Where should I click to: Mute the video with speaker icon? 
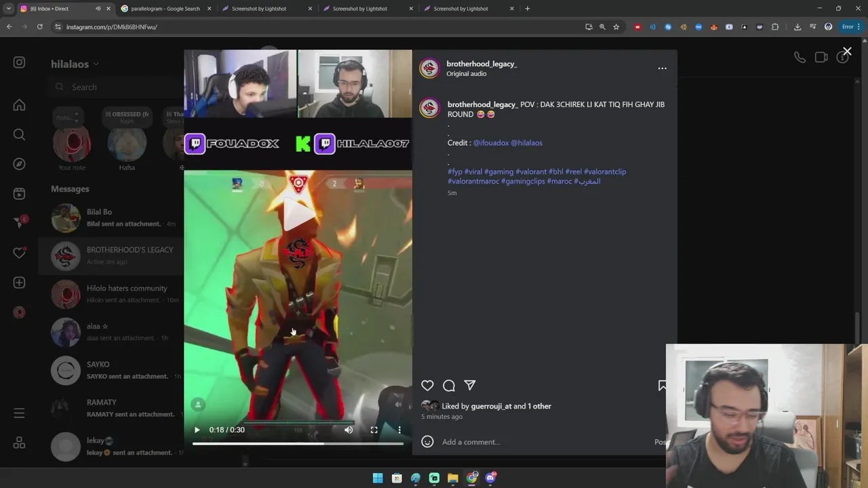[x=349, y=430]
